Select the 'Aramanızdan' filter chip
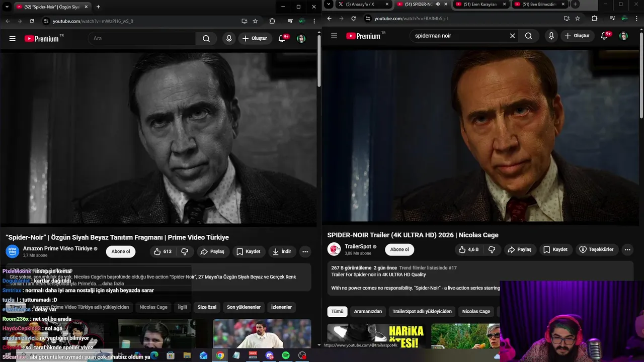This screenshot has height=362, width=644. tap(368, 311)
